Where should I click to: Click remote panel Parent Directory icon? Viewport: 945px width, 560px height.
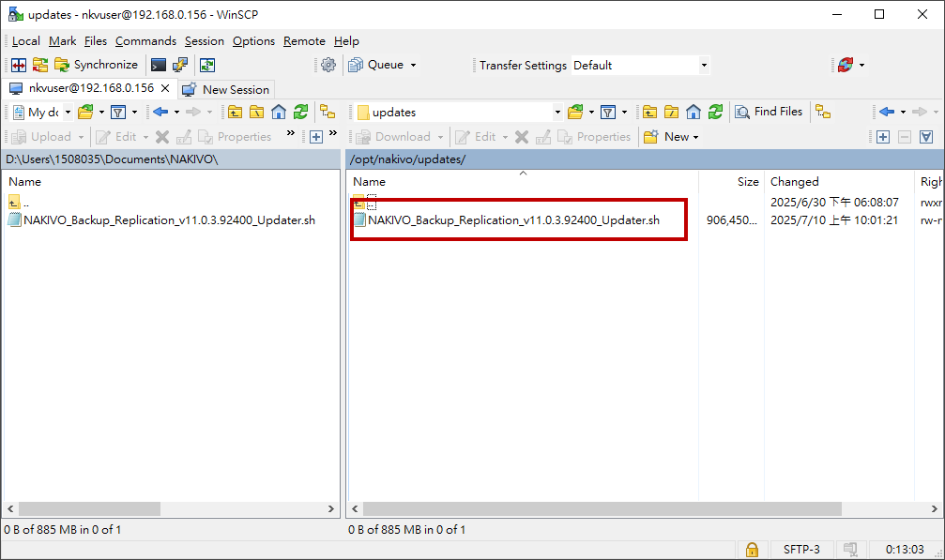tap(649, 112)
